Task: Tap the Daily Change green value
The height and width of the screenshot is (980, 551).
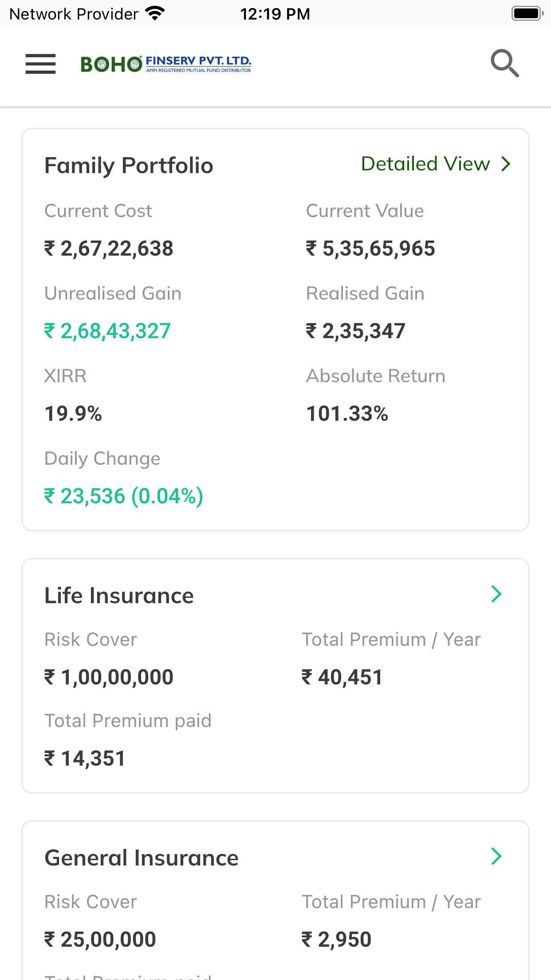Action: pos(123,496)
